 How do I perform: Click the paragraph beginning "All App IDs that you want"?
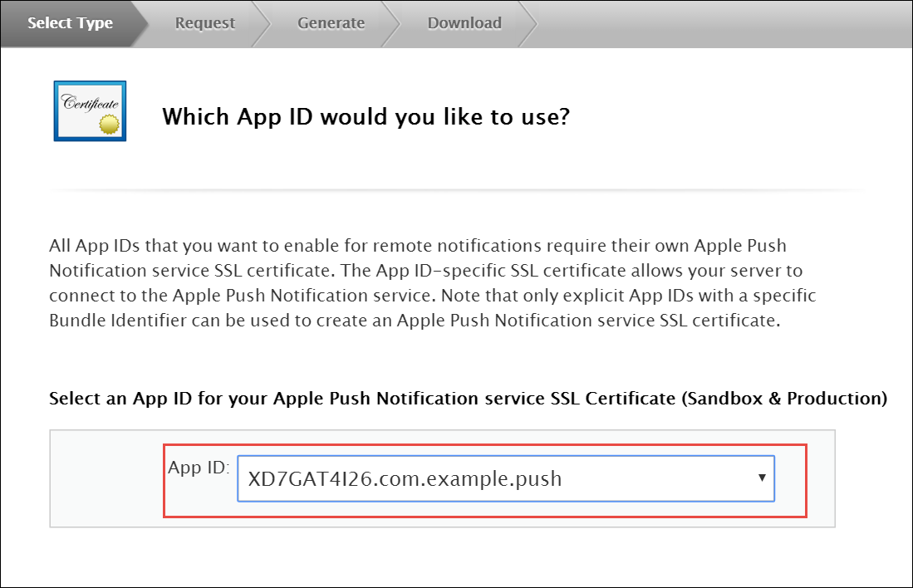pyautogui.click(x=415, y=247)
